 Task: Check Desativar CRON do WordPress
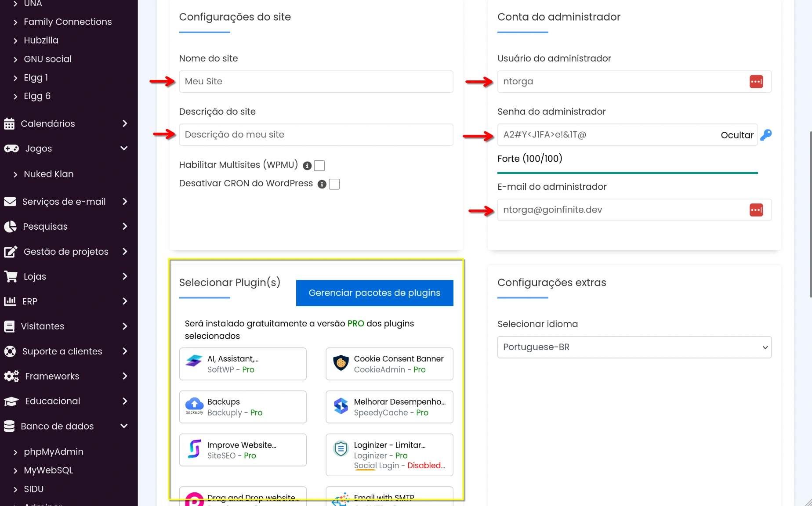click(x=334, y=184)
